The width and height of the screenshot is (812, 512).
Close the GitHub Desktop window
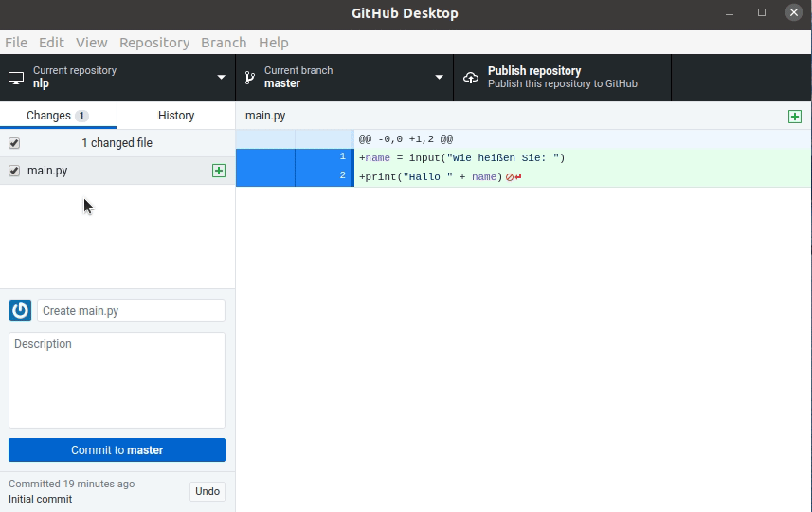[x=793, y=12]
